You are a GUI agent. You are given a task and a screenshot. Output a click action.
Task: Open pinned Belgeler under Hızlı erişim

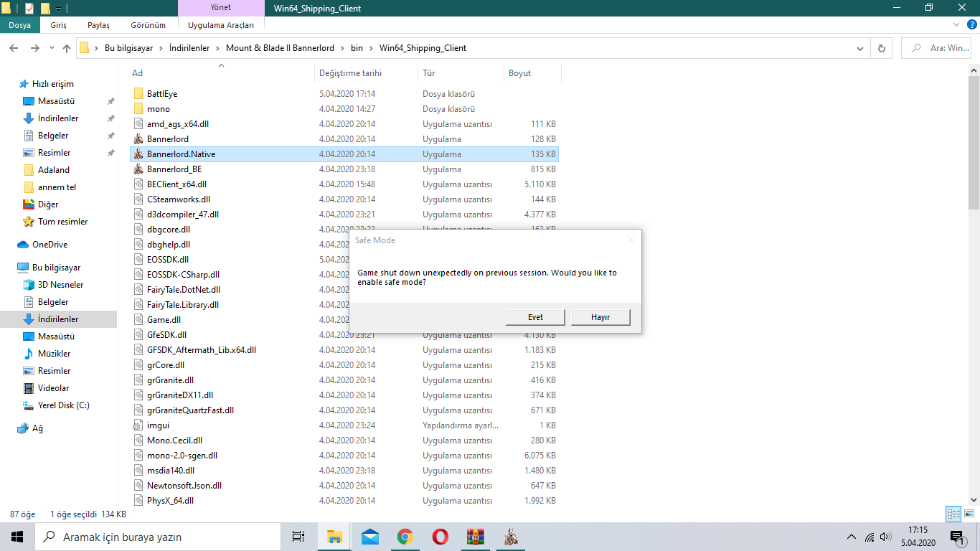(x=53, y=136)
